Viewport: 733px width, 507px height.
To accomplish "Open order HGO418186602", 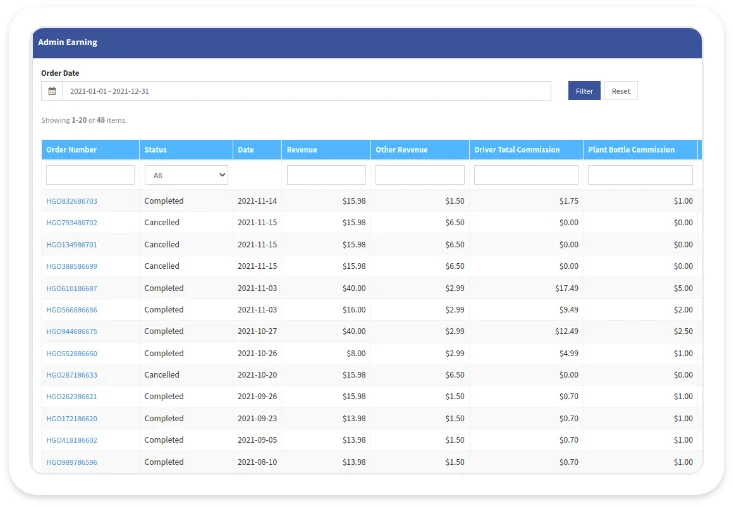I will 72,440.
